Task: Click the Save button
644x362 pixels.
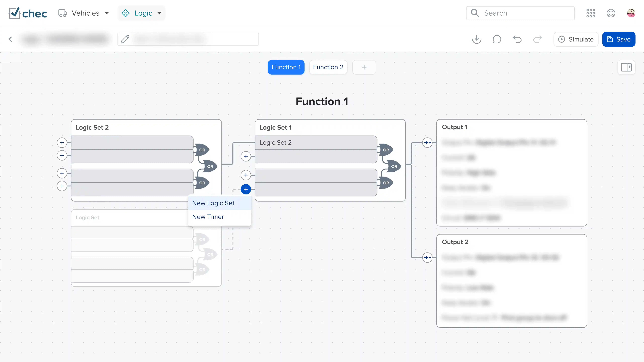Action: [618, 39]
